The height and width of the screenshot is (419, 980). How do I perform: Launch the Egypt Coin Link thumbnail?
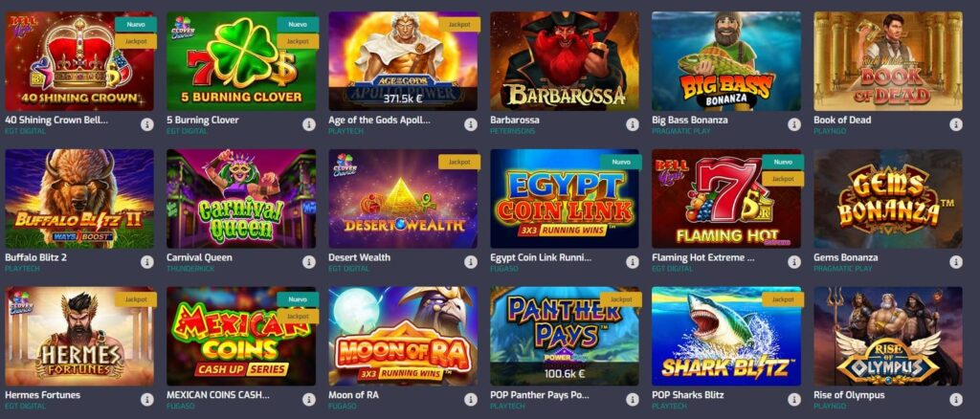pyautogui.click(x=565, y=199)
